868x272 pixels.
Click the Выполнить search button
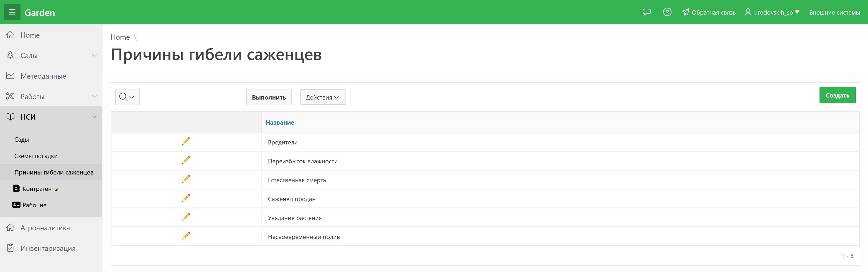[269, 97]
